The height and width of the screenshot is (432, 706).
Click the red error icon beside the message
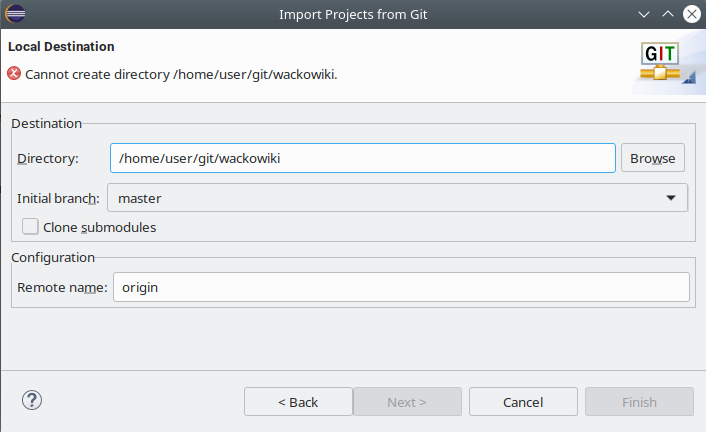(14, 73)
